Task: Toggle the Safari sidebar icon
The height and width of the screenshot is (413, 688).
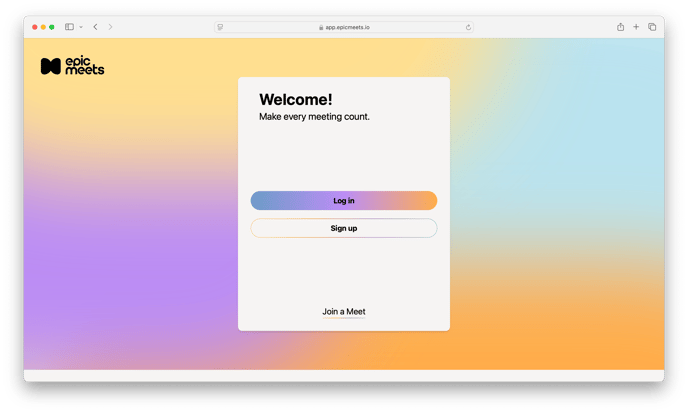Action: pyautogui.click(x=69, y=27)
